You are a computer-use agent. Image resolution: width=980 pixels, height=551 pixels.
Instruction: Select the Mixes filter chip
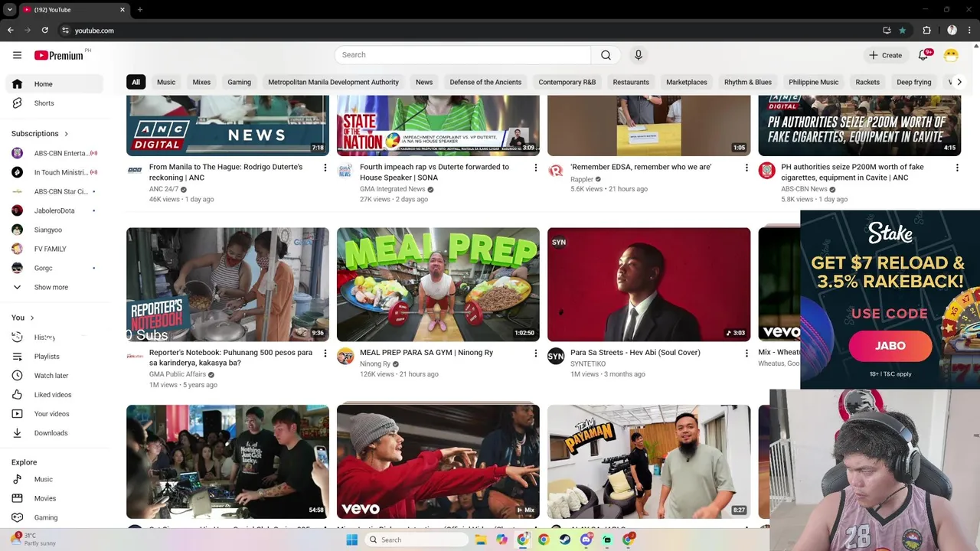(x=201, y=82)
